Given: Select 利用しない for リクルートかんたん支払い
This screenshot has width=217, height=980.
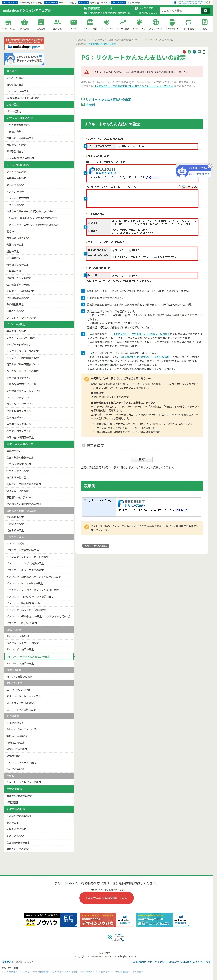Looking at the screenshot, I should tap(134, 146).
